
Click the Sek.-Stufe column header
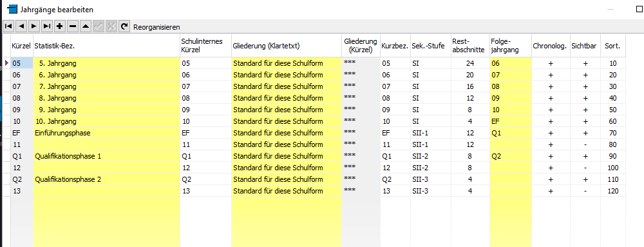(x=430, y=46)
